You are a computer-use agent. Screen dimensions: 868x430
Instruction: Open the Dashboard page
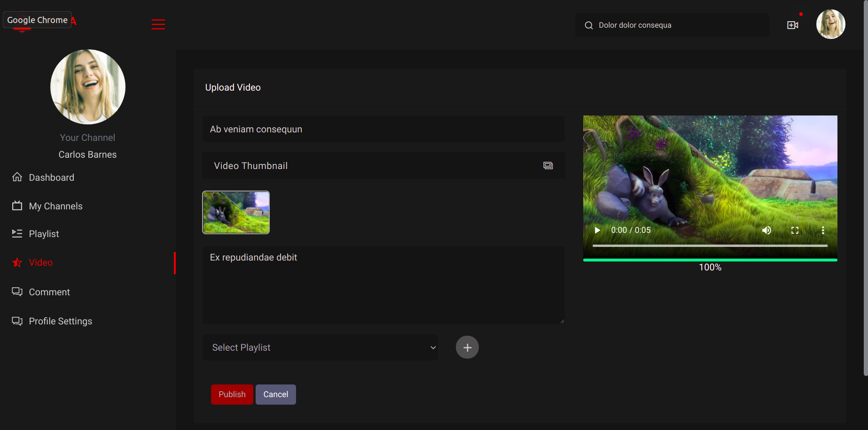(52, 177)
